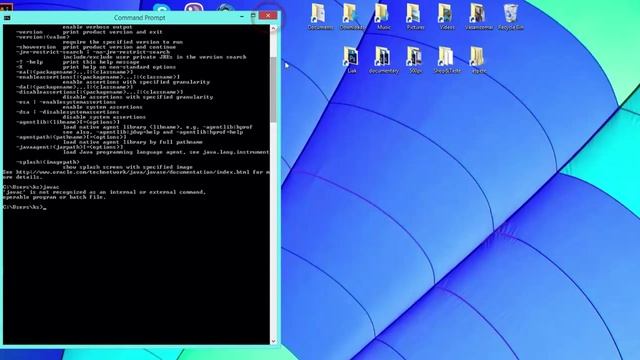
Task: Click the prompt line where javac was typed
Action: (x=31, y=187)
